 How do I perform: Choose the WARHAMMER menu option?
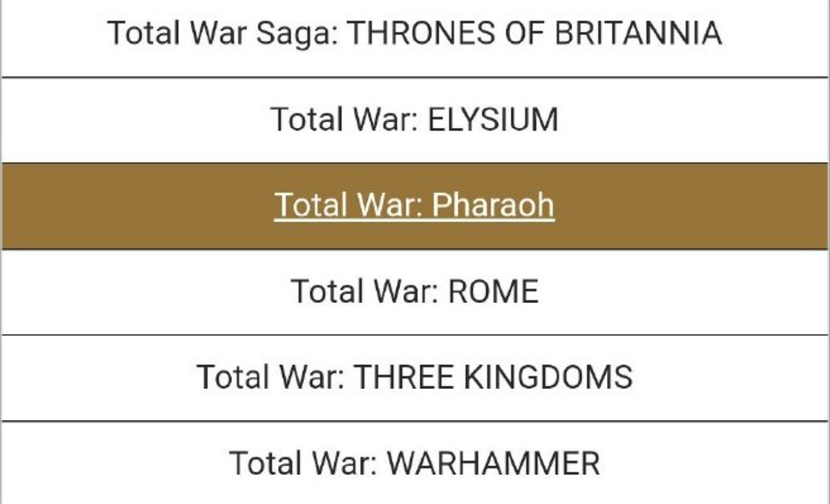click(x=414, y=463)
